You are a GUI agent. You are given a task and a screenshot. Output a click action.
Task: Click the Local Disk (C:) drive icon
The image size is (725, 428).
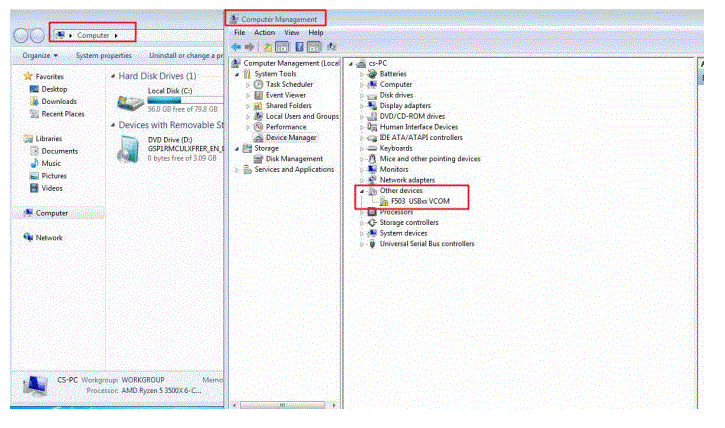[x=131, y=102]
